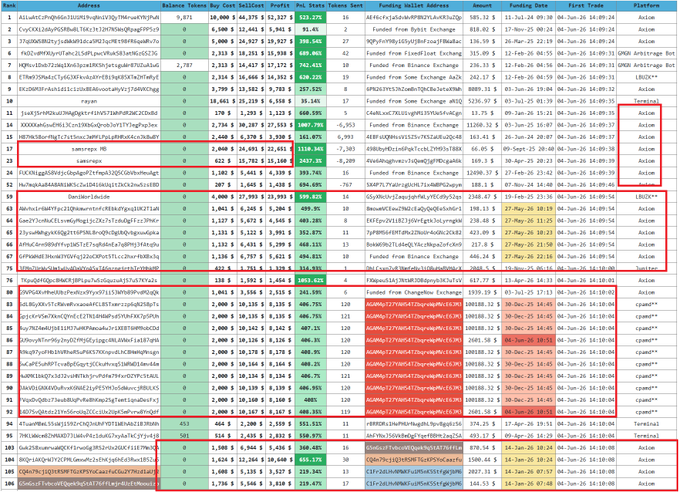This screenshot has height=492, width=680.
Task: Select funding date 17-Nov-25 00:24
Action: tap(529, 30)
